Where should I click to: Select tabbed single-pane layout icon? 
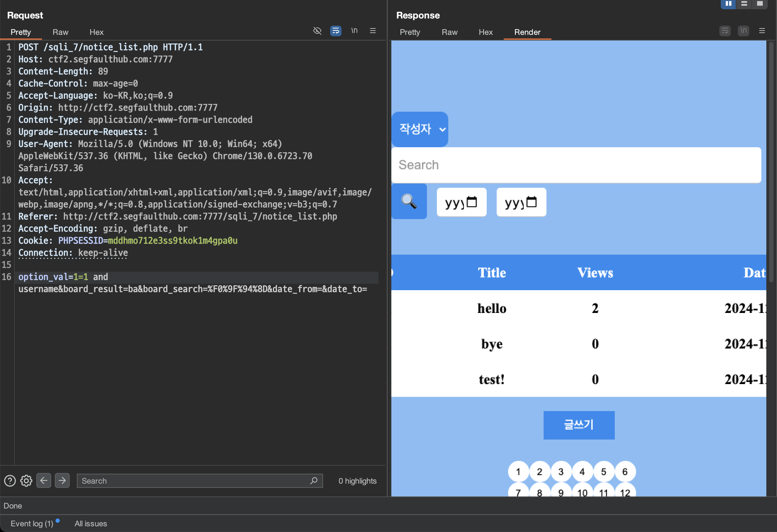[760, 4]
